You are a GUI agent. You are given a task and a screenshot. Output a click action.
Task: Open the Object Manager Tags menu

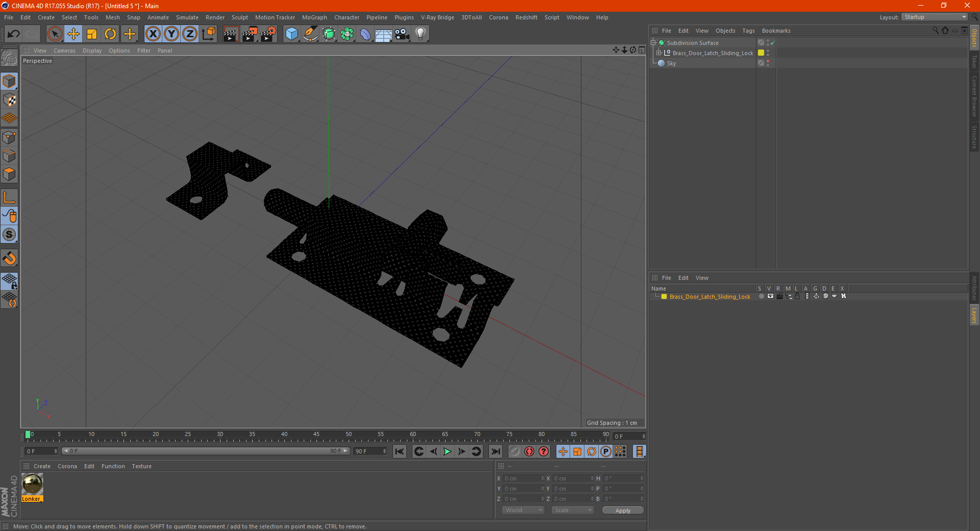pos(748,31)
